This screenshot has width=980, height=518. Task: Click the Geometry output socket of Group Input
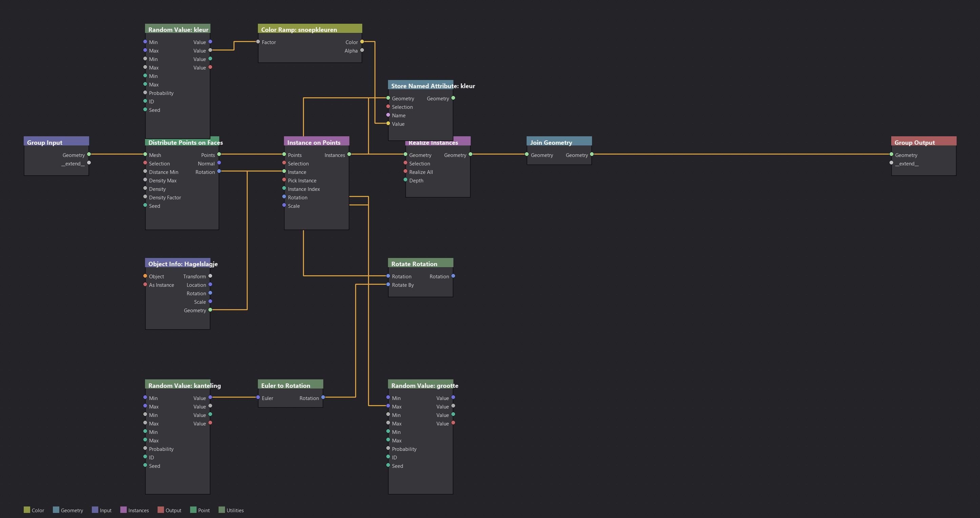tap(89, 155)
